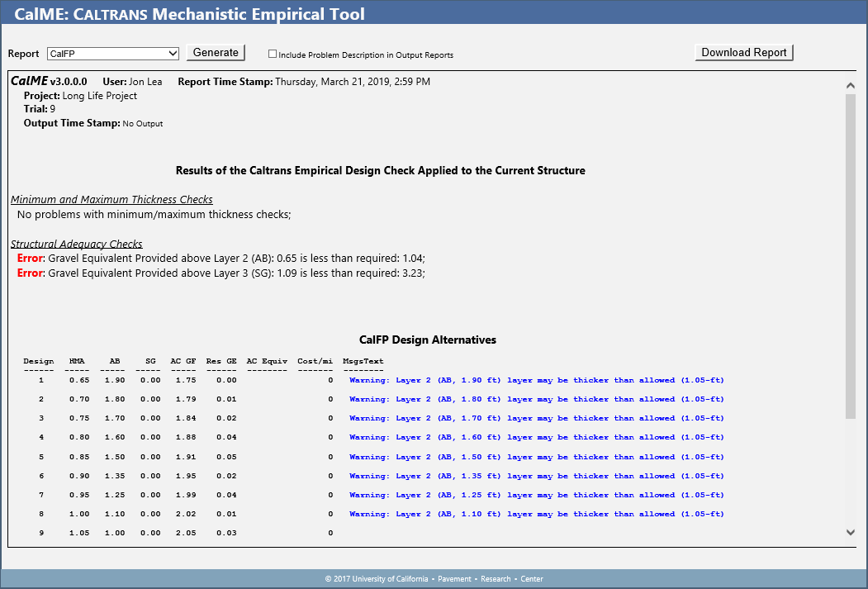Enable Include Problem Description checkbox

tap(273, 55)
